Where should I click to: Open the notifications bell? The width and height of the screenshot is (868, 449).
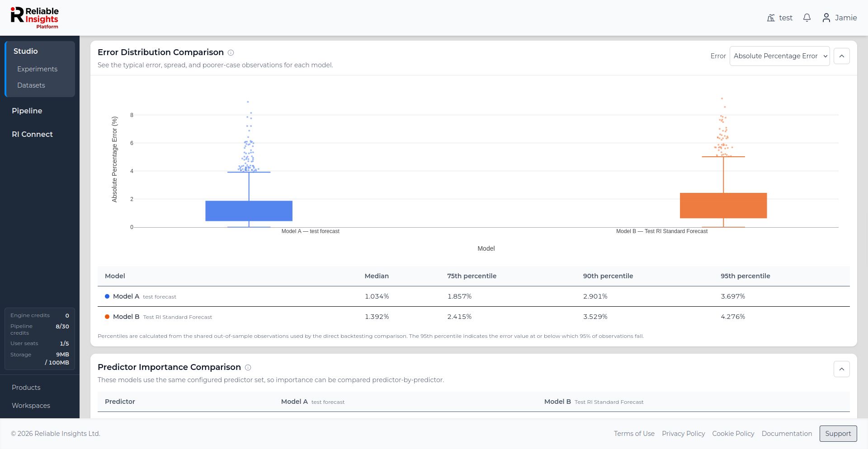tap(807, 18)
